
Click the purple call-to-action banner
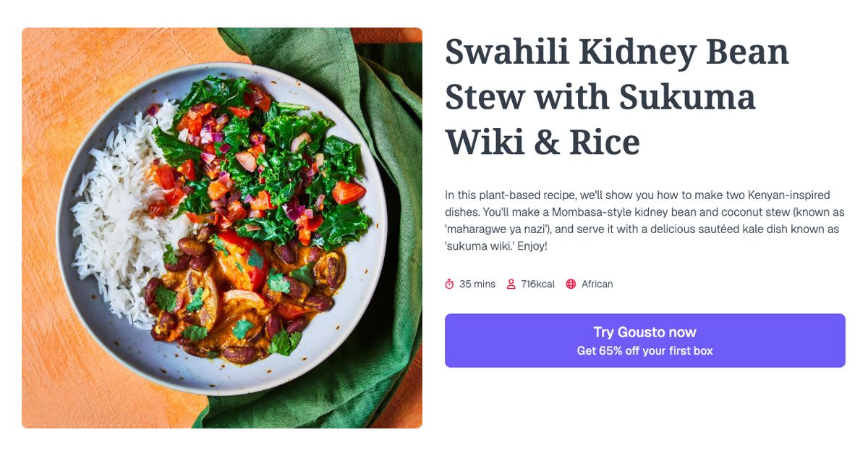644,340
